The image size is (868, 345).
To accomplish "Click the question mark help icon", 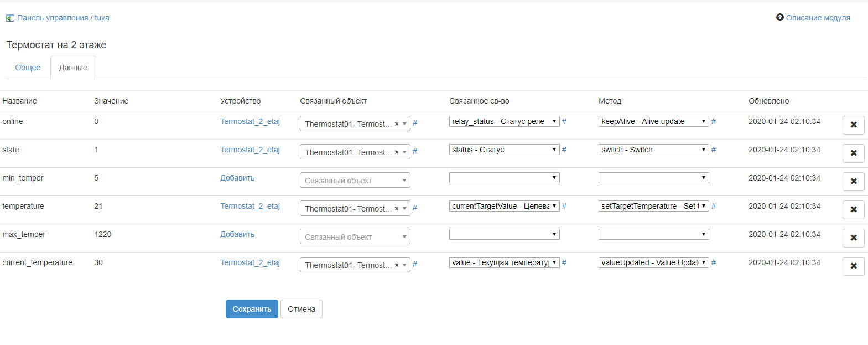I will 780,17.
